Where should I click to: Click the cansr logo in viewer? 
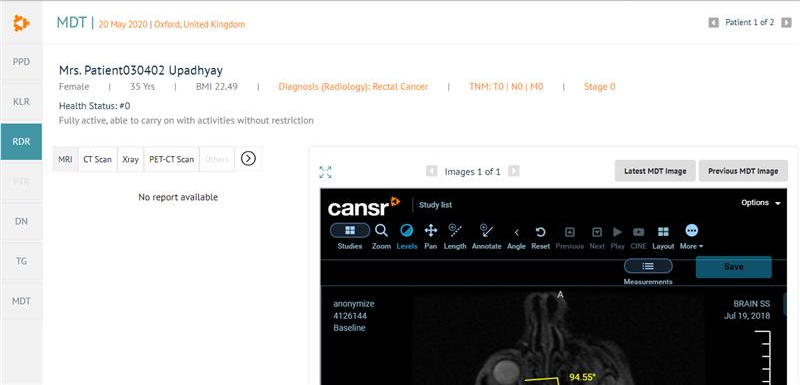point(364,206)
